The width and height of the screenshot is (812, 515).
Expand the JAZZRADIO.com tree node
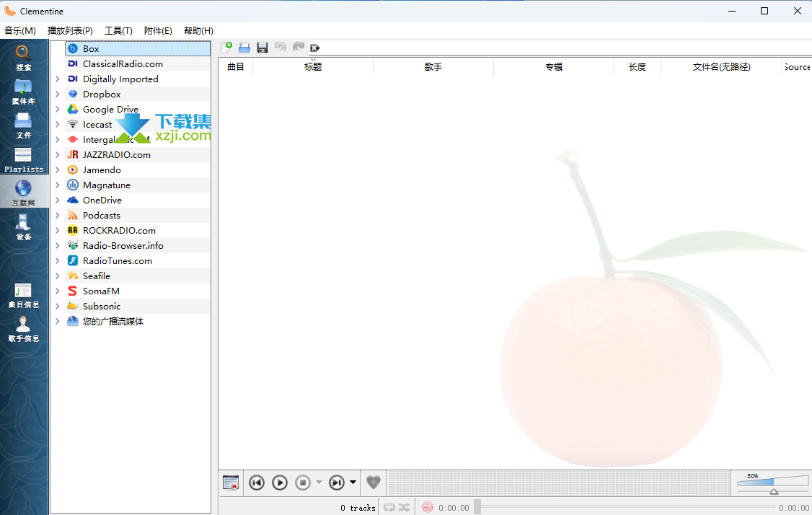click(58, 155)
